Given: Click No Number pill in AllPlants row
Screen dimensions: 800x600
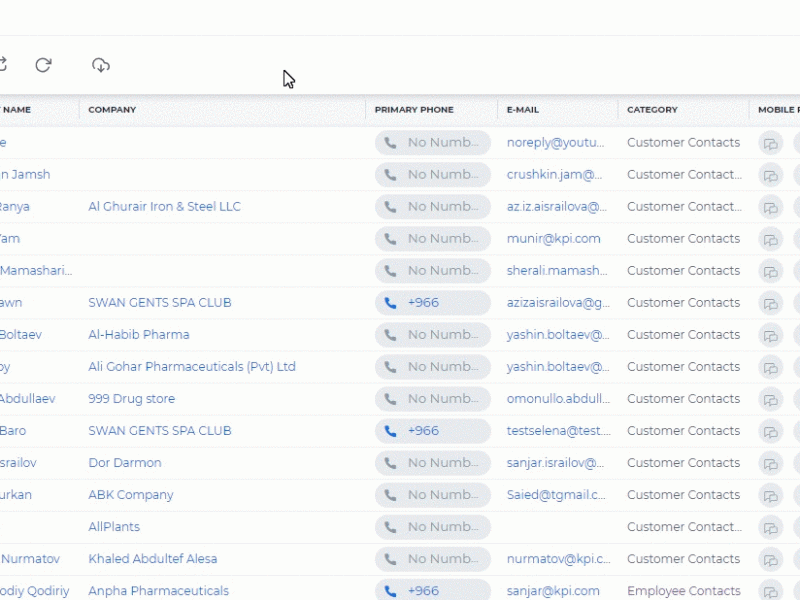Looking at the screenshot, I should click(x=433, y=527).
